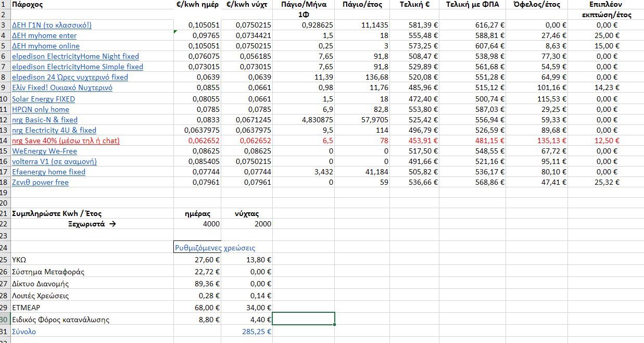This screenshot has height=343, width=644.
Task: Select the Συμπληρώστε Kwh / Έτος cell
Action: (x=92, y=213)
